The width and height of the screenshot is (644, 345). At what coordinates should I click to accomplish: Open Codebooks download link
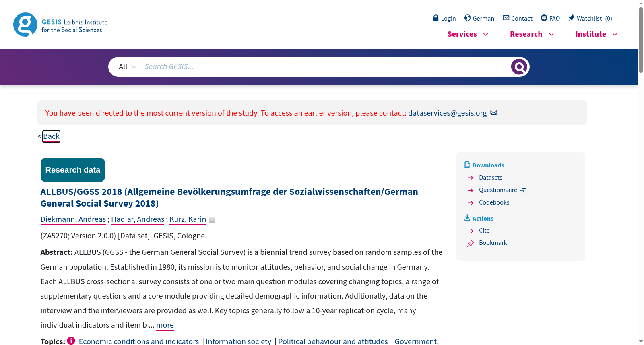point(494,202)
